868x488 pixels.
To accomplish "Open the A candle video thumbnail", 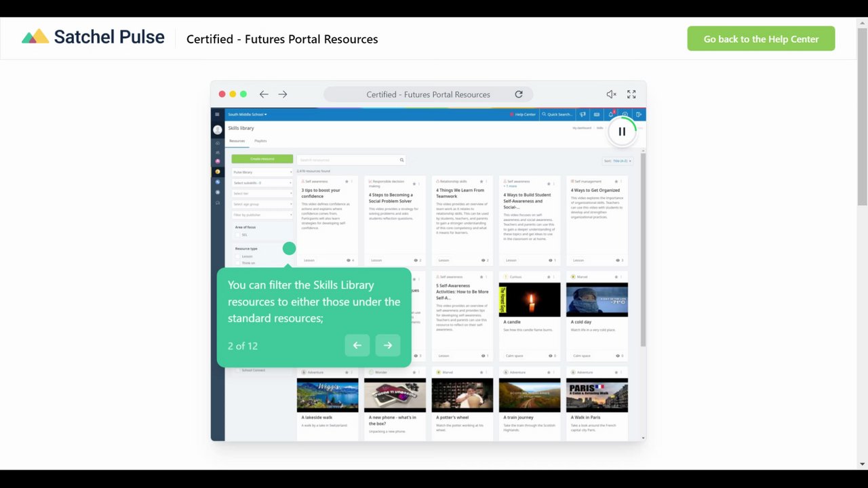I will pos(530,300).
